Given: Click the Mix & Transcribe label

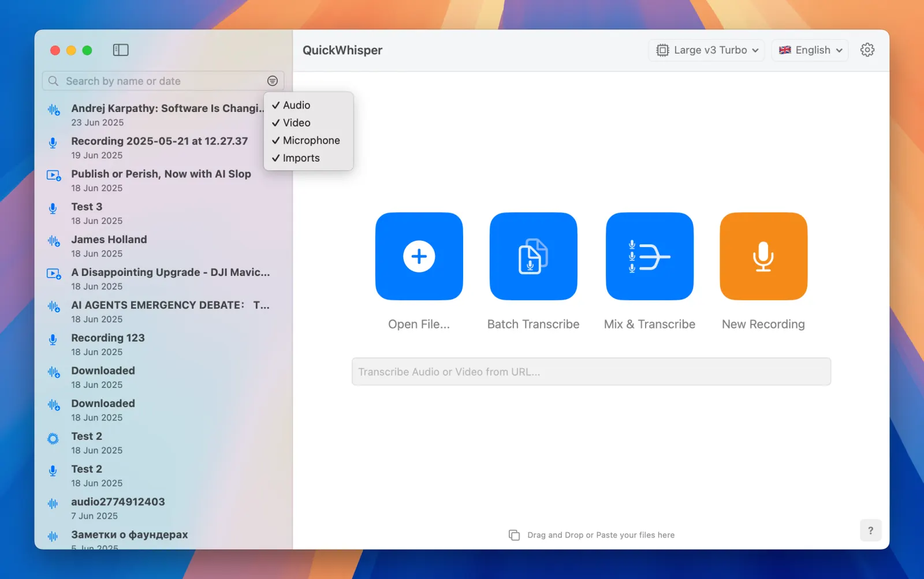Looking at the screenshot, I should tap(650, 324).
